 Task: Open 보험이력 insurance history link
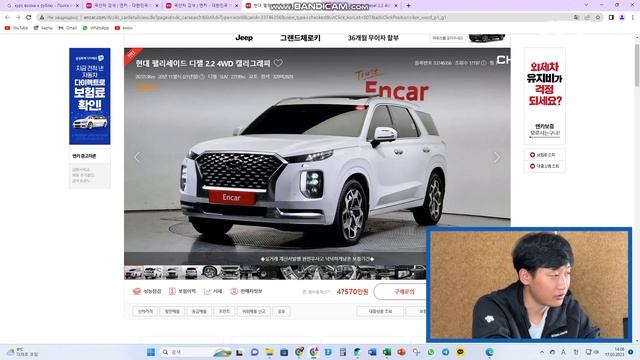pos(182,291)
